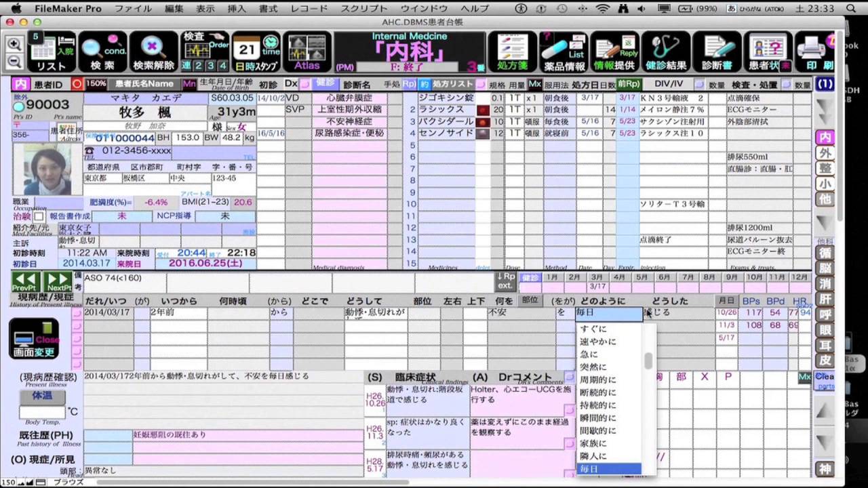Open the ウインドウ menu
The width and height of the screenshot is (868, 488).
(424, 8)
